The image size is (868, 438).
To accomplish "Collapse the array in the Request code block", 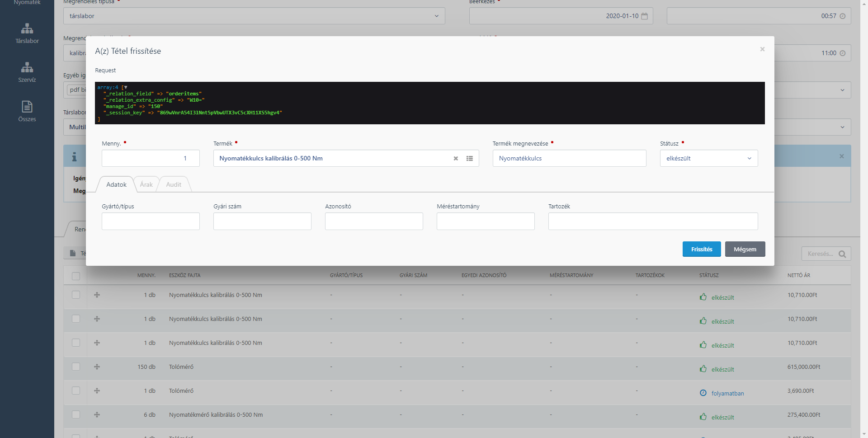I will [x=125, y=87].
